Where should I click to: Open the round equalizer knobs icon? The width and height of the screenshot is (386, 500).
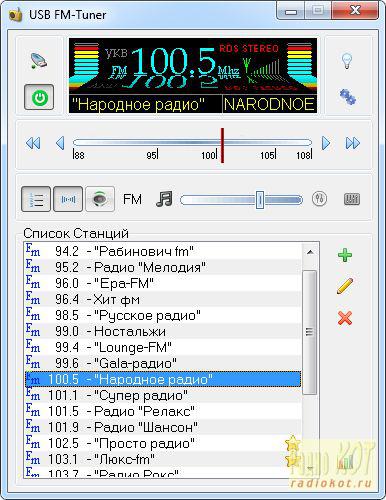(x=319, y=199)
